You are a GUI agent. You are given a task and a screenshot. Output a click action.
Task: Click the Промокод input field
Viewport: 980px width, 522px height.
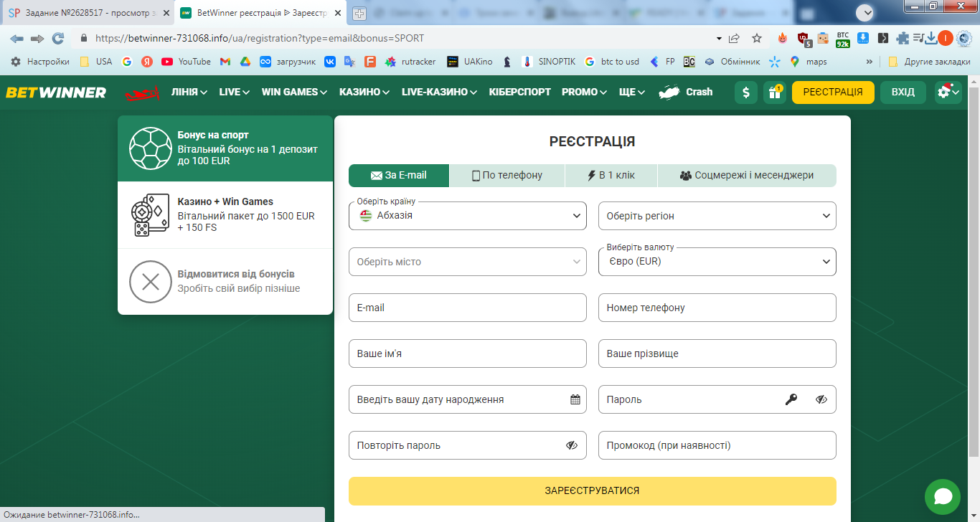pos(717,445)
